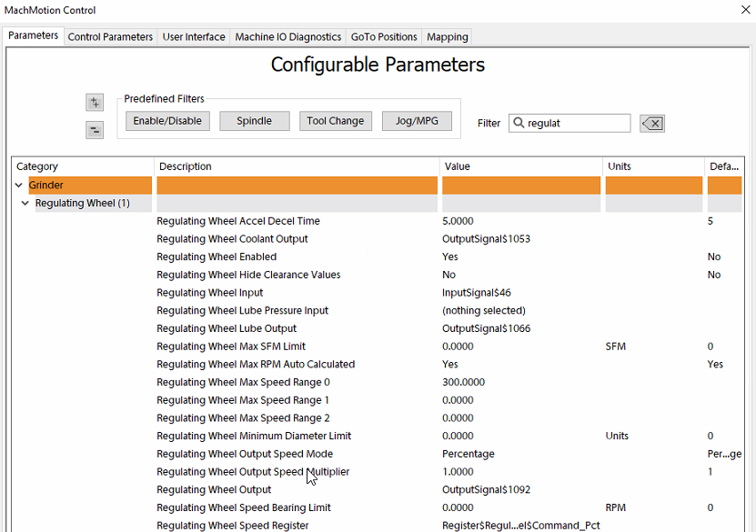Click the magnifier icon in the filter box
Viewport: 756px width, 532px height.
coord(518,123)
